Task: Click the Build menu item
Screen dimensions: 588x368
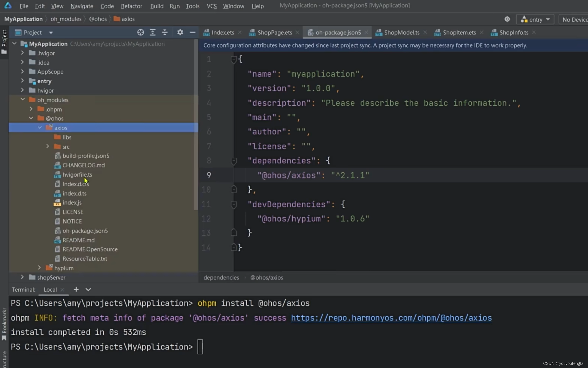Action: pyautogui.click(x=157, y=5)
